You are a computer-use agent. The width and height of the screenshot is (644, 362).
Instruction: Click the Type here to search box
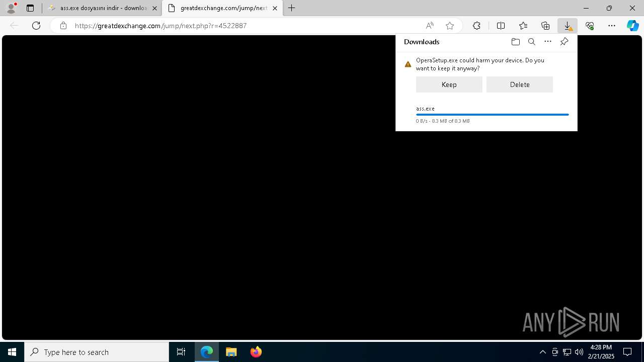coord(97,352)
